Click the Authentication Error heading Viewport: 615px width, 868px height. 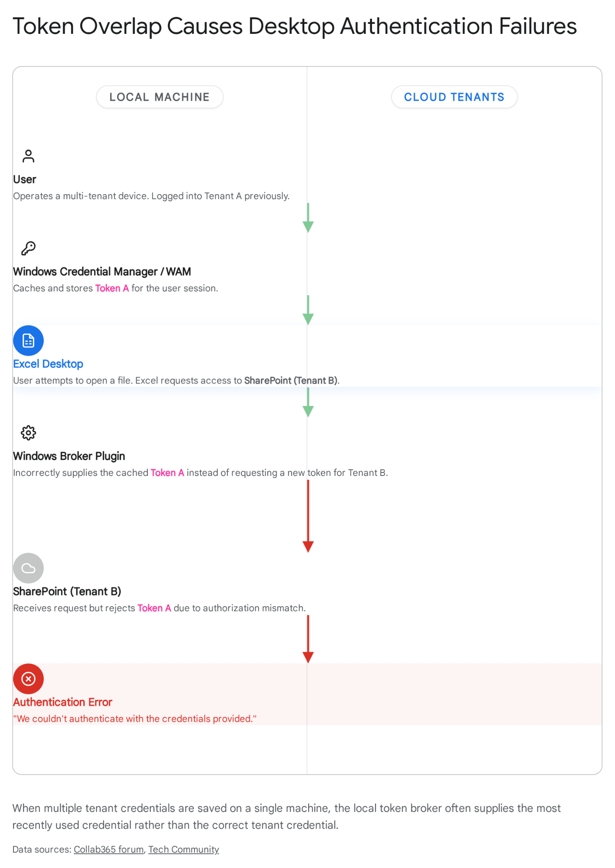tap(62, 702)
